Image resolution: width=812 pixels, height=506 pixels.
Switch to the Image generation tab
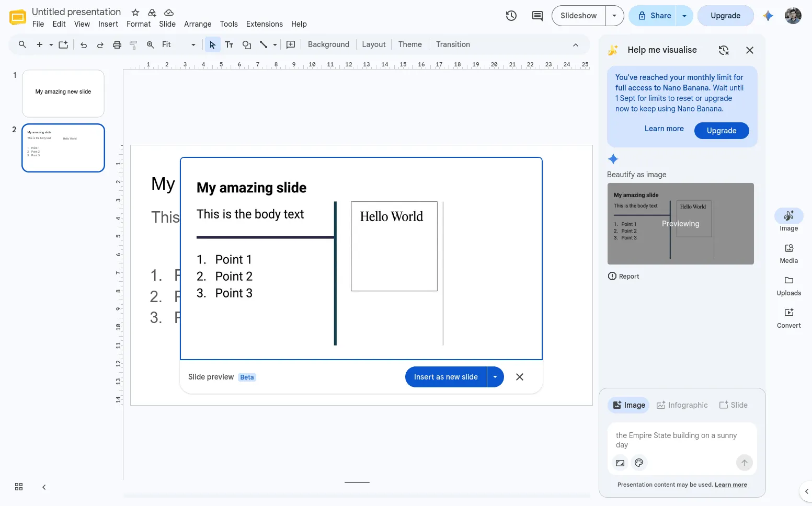[628, 405]
